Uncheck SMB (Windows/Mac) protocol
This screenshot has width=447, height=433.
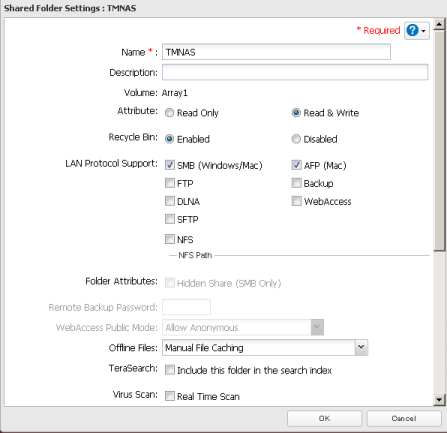pyautogui.click(x=170, y=165)
